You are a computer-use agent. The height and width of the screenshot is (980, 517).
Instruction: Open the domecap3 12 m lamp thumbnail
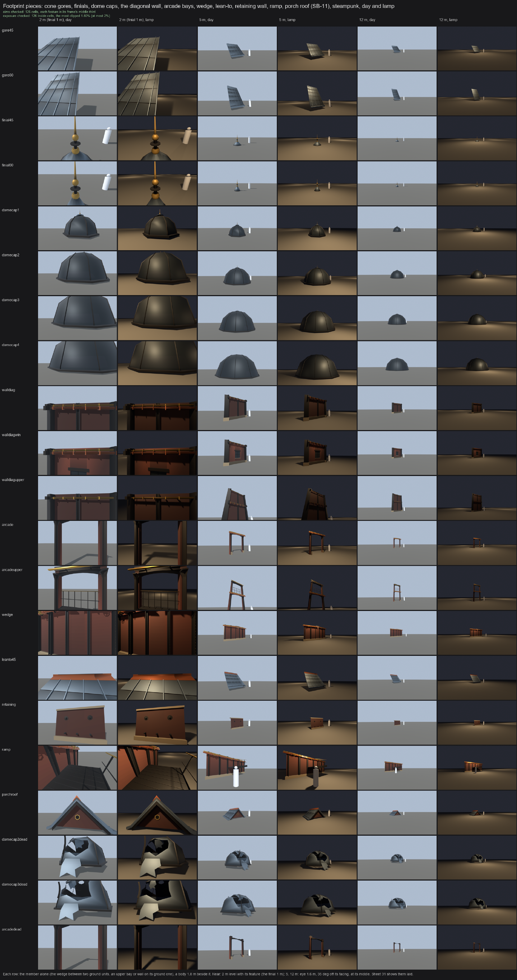(x=477, y=318)
